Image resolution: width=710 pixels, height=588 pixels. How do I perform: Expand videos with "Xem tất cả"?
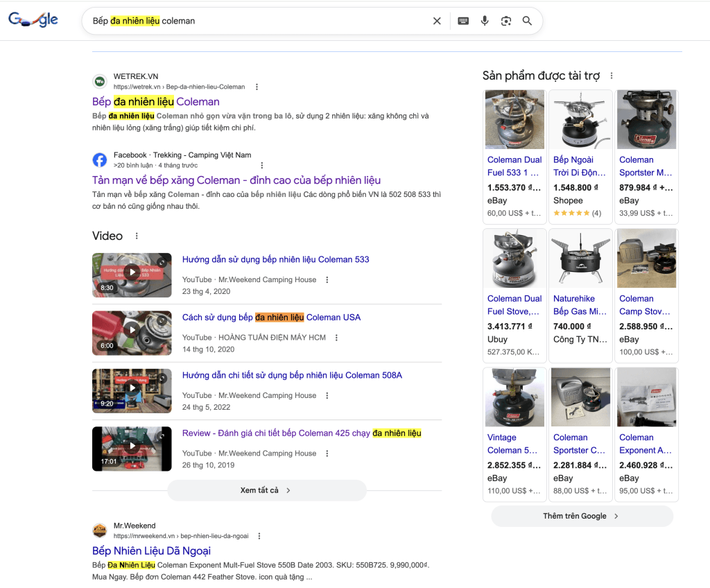266,490
